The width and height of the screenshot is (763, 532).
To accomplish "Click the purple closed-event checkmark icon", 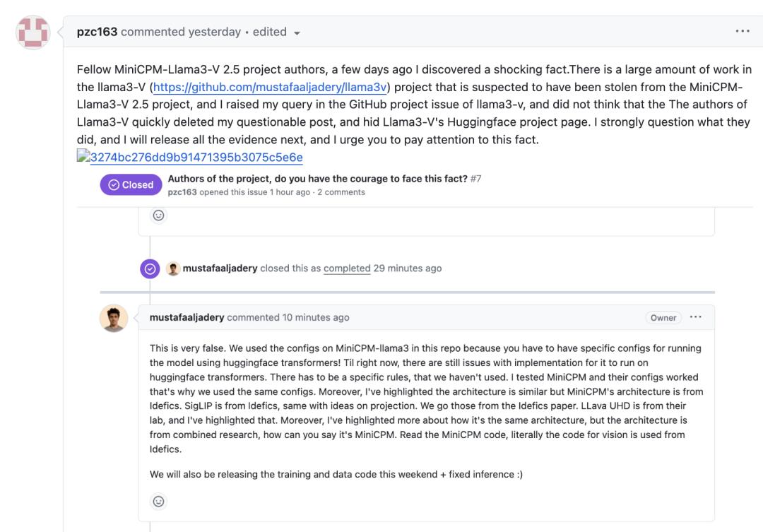I will pyautogui.click(x=150, y=268).
